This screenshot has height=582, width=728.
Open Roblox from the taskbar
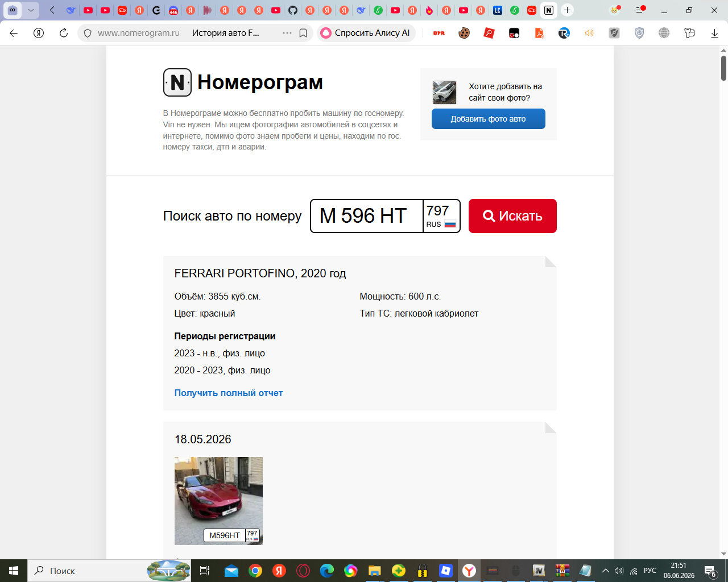445,571
